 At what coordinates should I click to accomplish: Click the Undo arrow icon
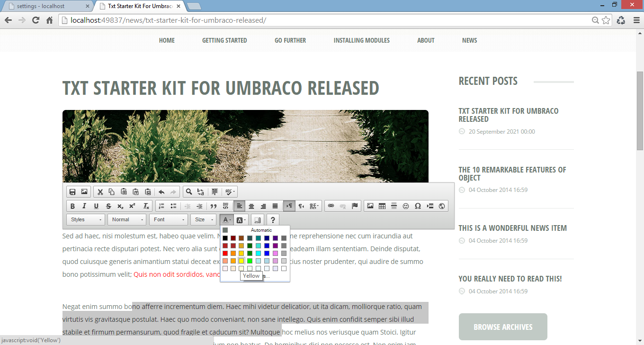click(x=161, y=192)
